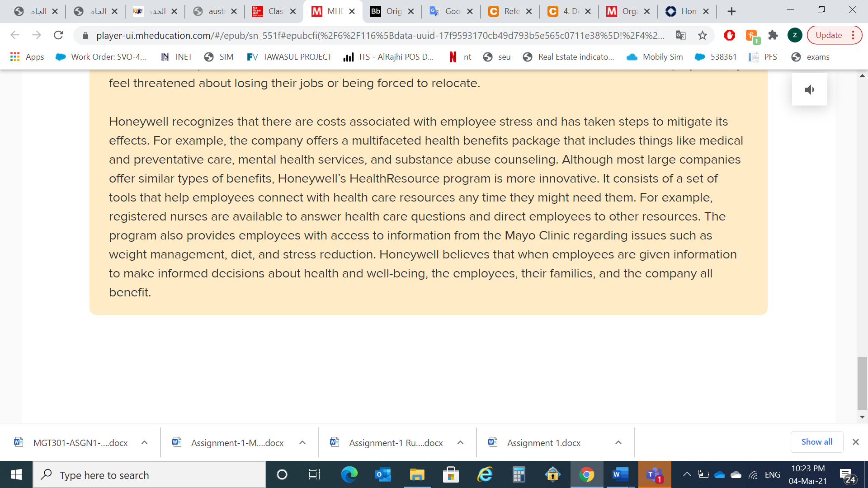Launch Internet Explorer from taskbar
Screen dimensions: 868x488
click(x=485, y=474)
